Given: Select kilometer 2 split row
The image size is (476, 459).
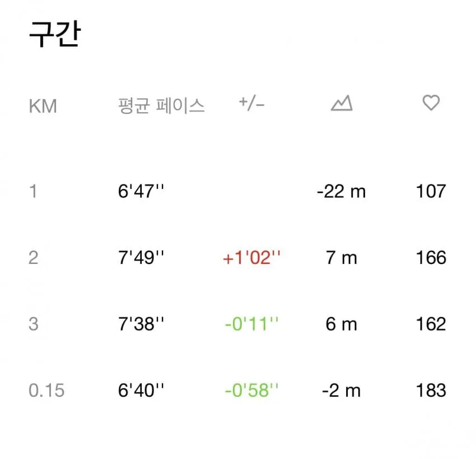Looking at the screenshot, I should click(x=237, y=258).
